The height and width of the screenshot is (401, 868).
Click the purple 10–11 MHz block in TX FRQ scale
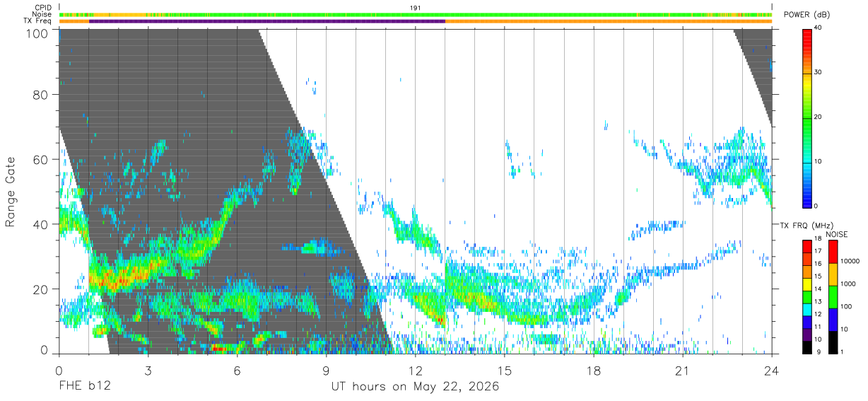[807, 335]
